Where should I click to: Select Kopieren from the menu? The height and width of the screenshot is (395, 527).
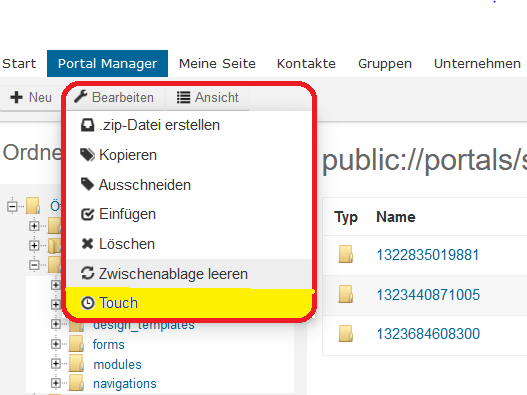[x=190, y=155]
